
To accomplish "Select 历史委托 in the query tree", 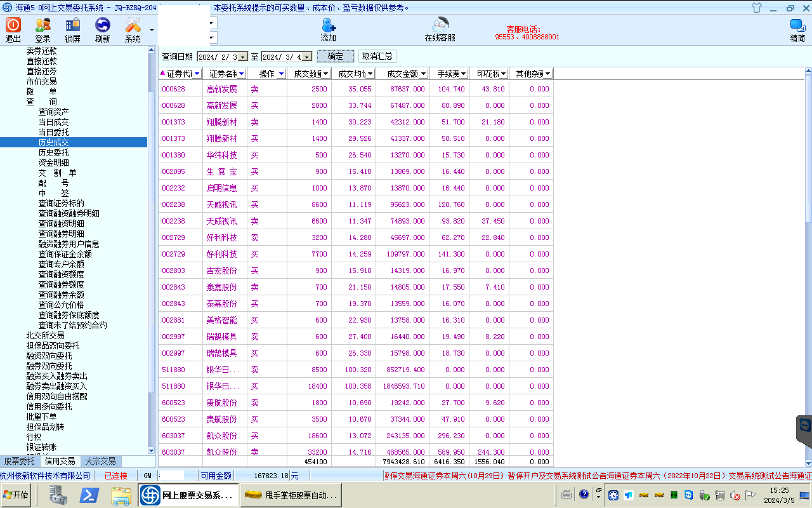I will 54,152.
